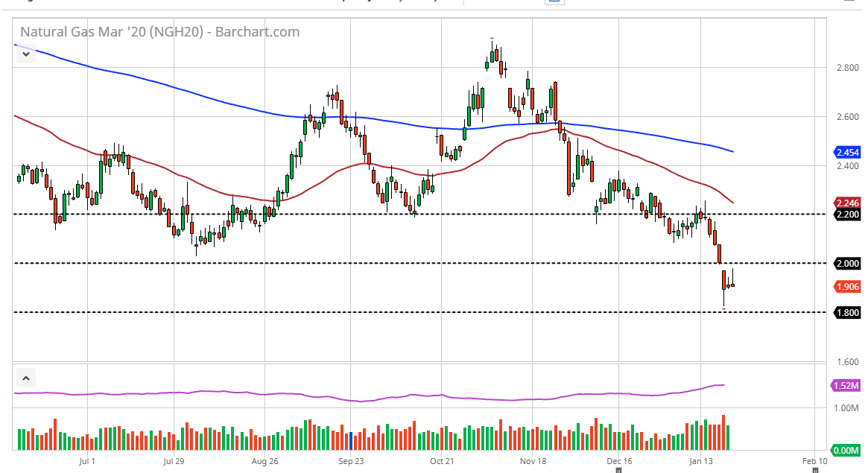Click the dashed horizontal line at 1.800

point(373,312)
